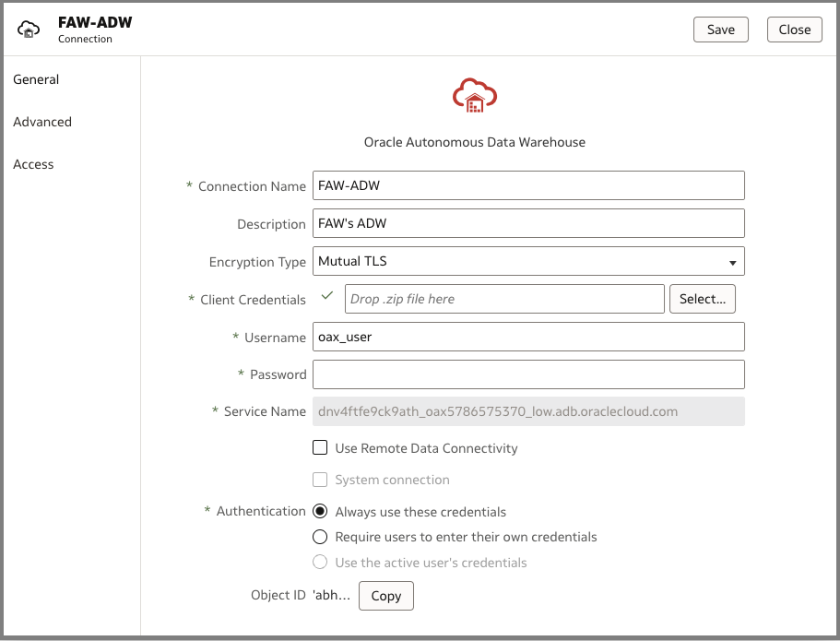Go to the Access tab
The height and width of the screenshot is (641, 840).
33,164
